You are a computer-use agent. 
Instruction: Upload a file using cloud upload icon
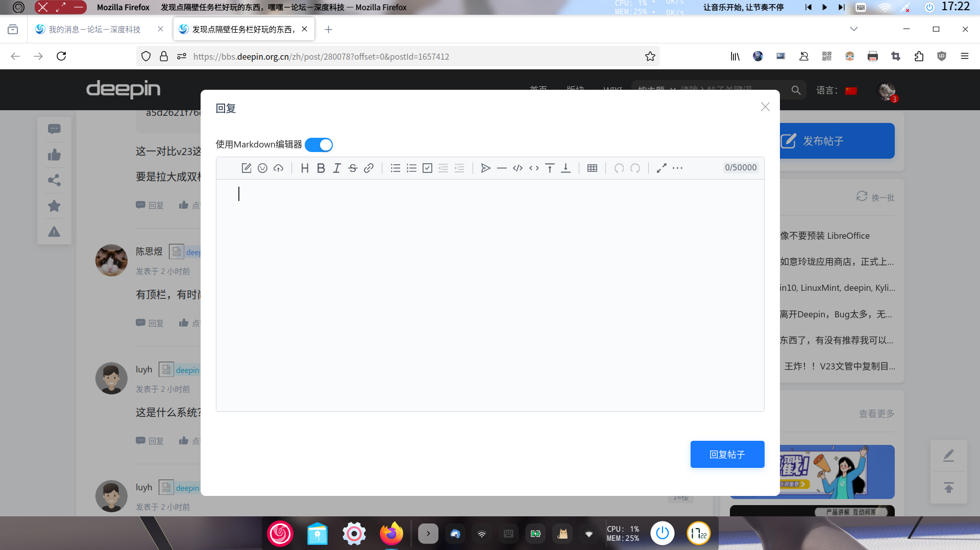click(278, 168)
